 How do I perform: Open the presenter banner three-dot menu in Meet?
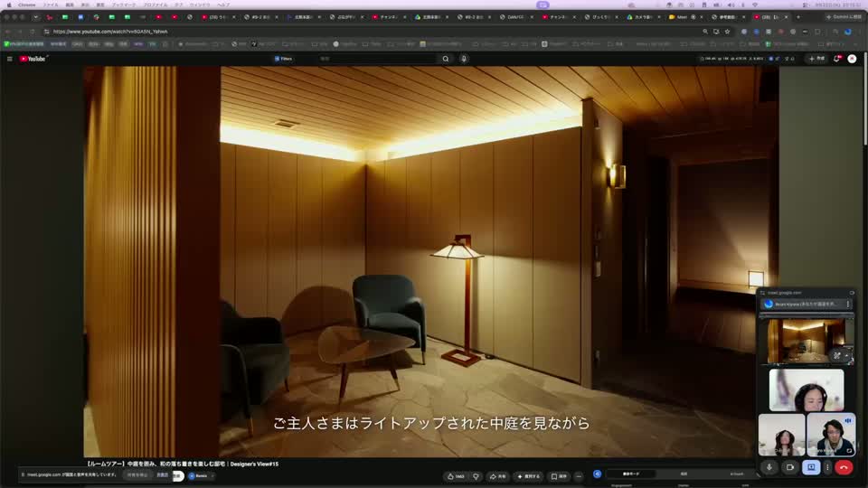(847, 304)
